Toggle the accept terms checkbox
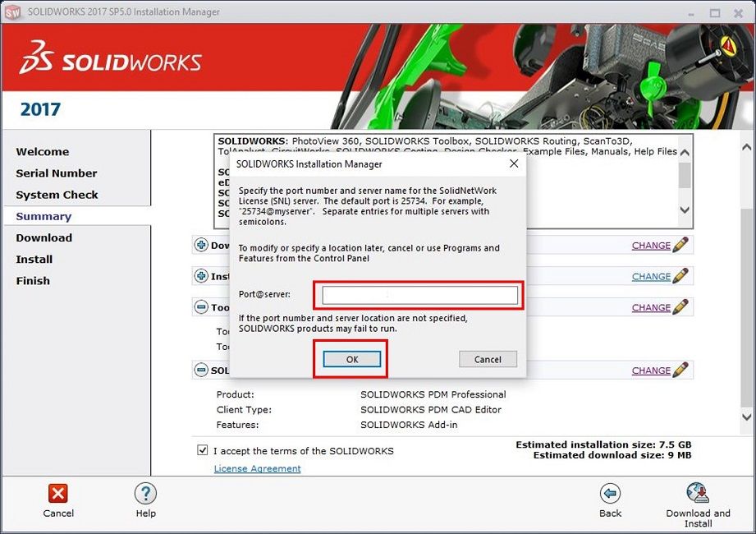 click(x=203, y=450)
